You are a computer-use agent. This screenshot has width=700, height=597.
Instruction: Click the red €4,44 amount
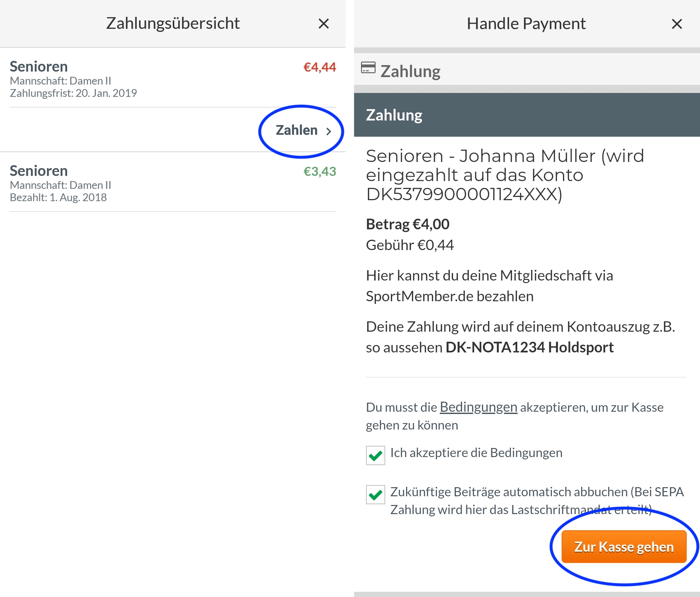point(320,67)
